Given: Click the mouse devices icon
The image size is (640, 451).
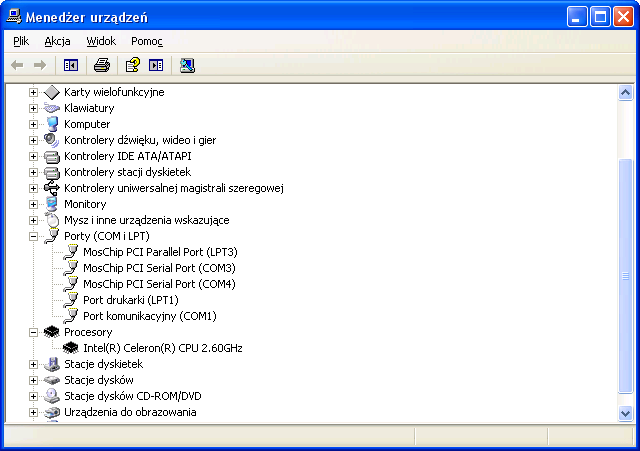Looking at the screenshot, I should (52, 220).
